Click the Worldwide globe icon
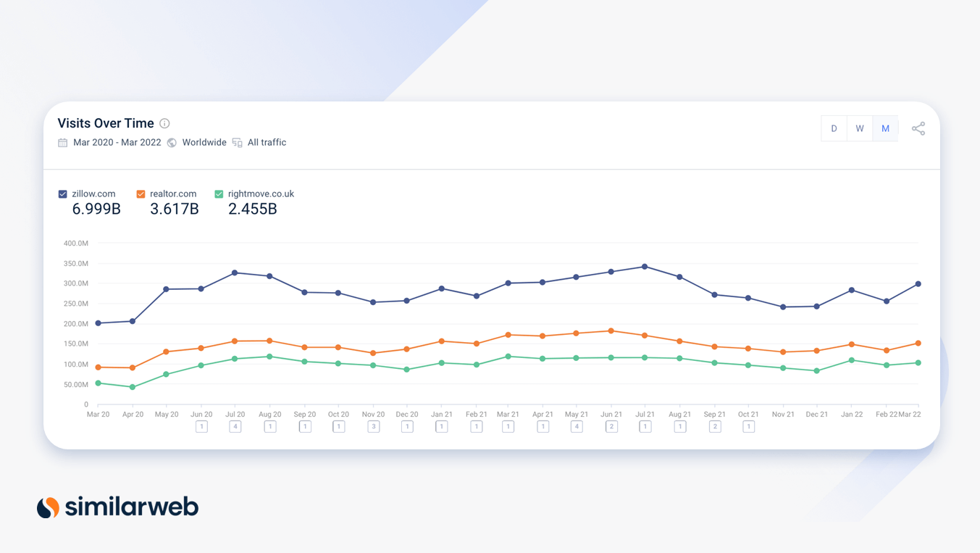The image size is (980, 553). (x=172, y=142)
